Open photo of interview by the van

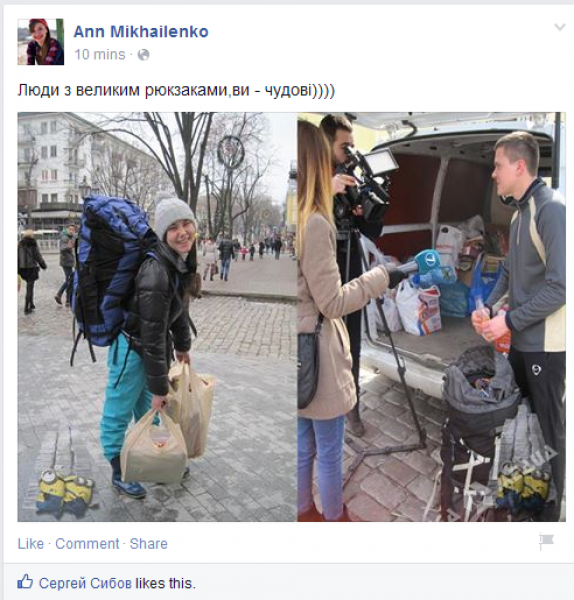[x=432, y=316]
